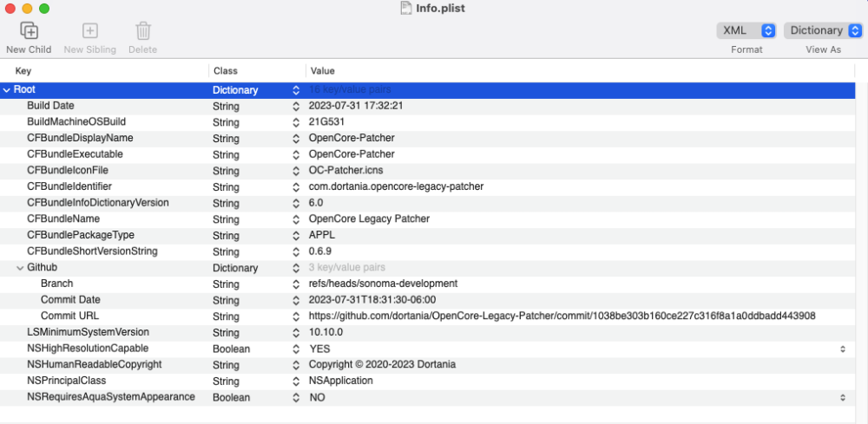Image resolution: width=868 pixels, height=424 pixels.
Task: Open class stepper for BuildMachineOSBuild row
Action: [x=296, y=122]
